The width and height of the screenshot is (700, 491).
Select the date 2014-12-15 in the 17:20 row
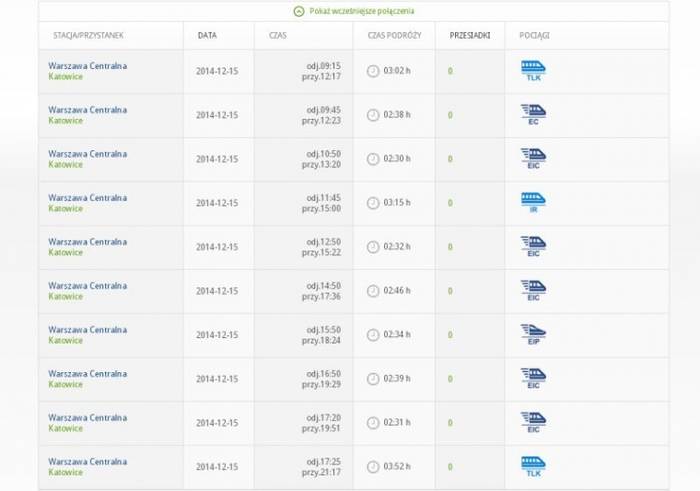pyautogui.click(x=217, y=423)
